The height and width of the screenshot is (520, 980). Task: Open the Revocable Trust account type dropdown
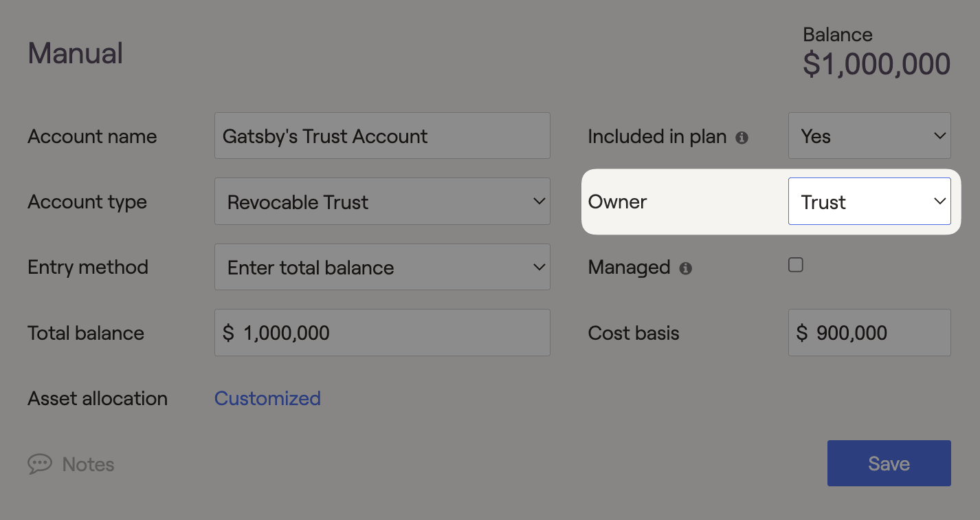[x=382, y=202]
